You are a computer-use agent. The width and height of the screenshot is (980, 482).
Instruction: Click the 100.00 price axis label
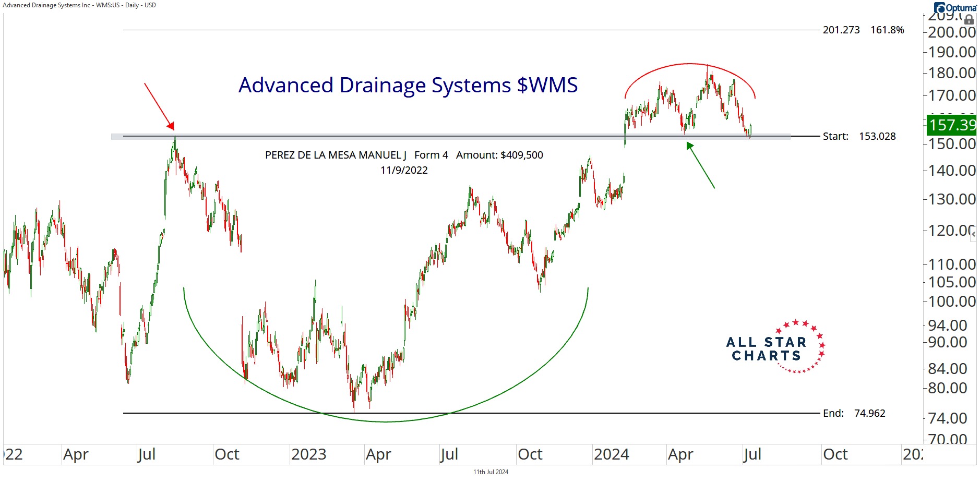pyautogui.click(x=952, y=302)
